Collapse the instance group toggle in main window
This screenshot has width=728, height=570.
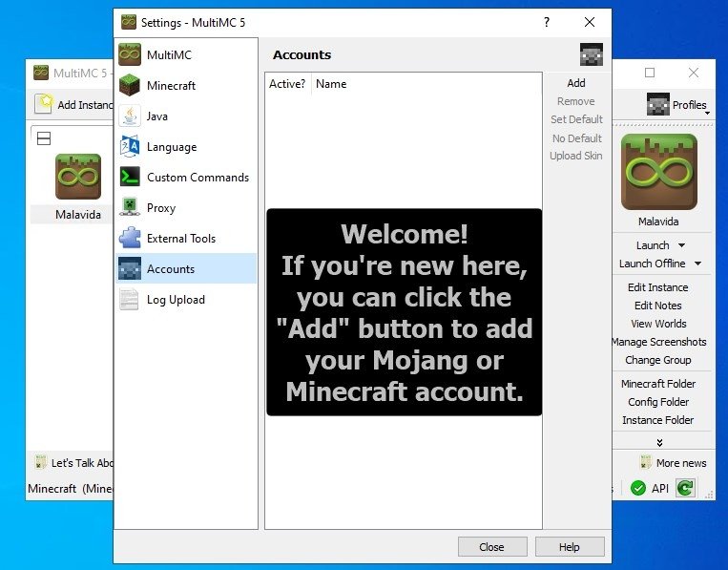click(44, 138)
